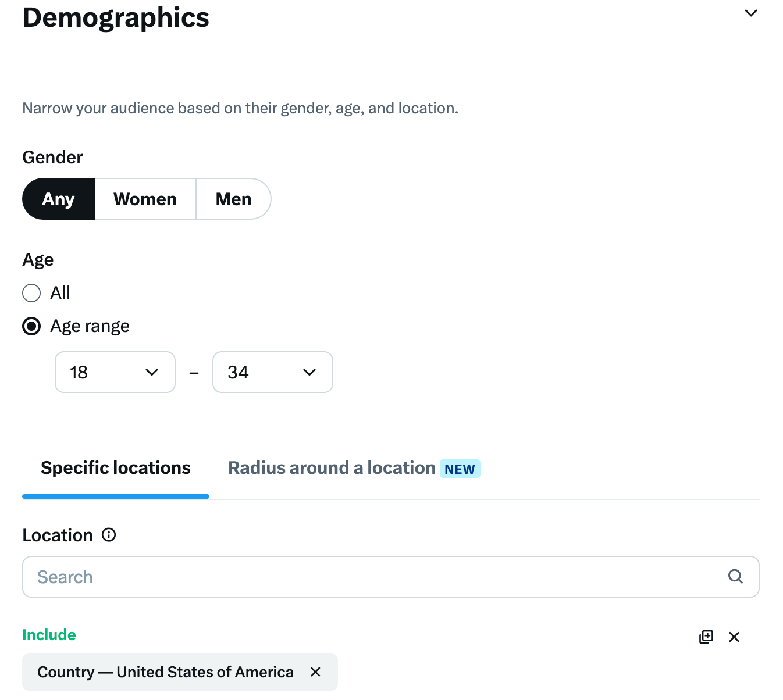The width and height of the screenshot is (783, 700).
Task: Switch to the 'Radius around a location' tab
Action: click(x=331, y=467)
